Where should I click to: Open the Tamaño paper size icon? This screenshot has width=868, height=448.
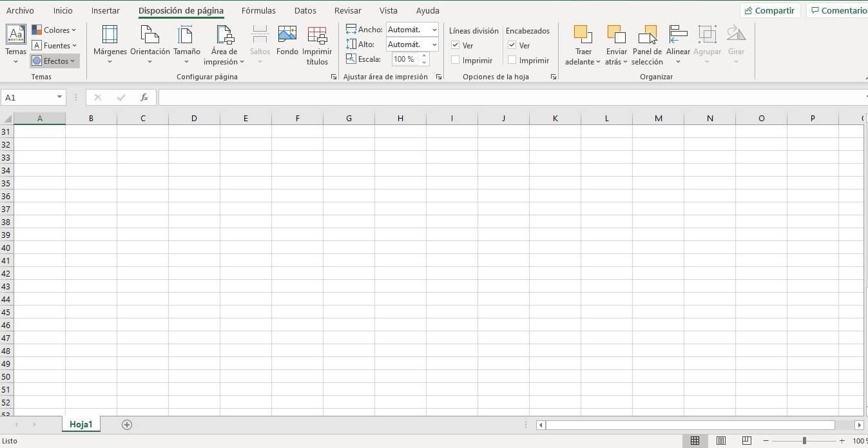186,35
